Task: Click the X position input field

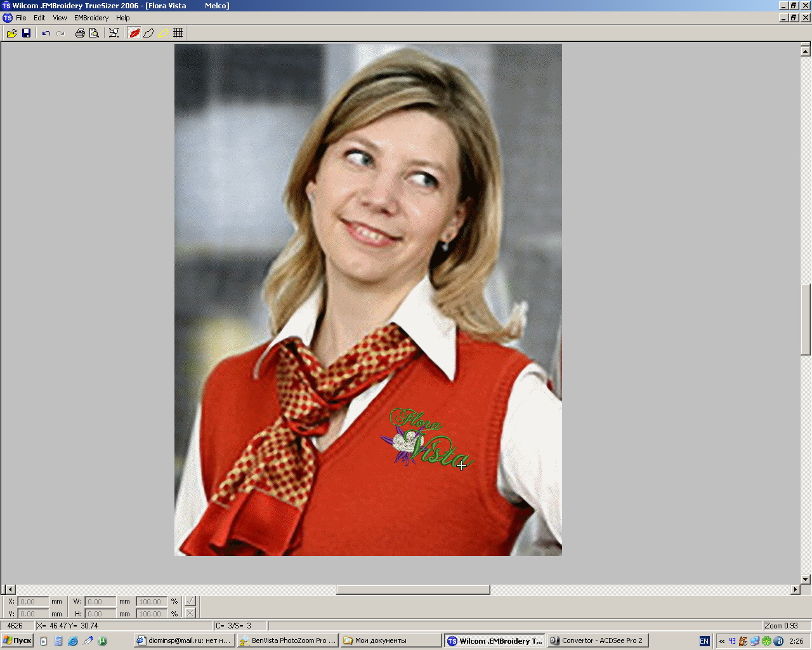Action: coord(33,601)
